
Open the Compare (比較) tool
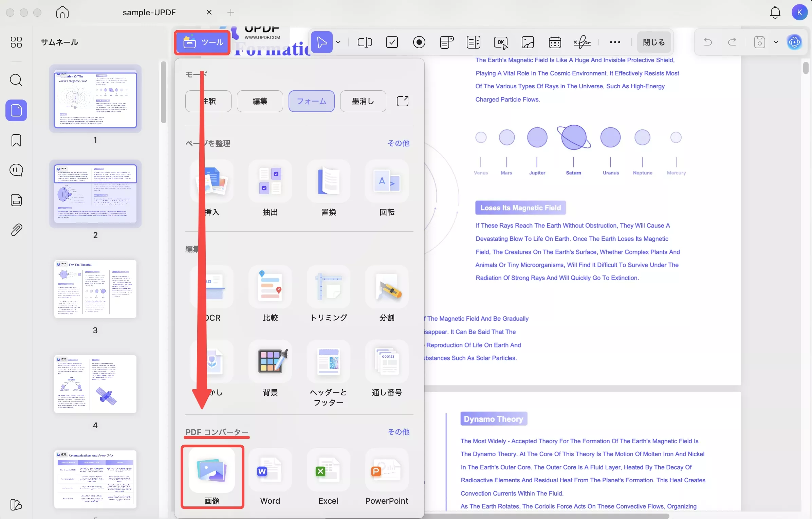click(270, 287)
